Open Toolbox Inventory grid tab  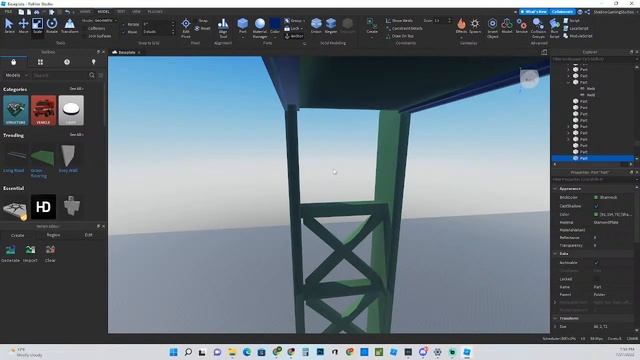40,62
